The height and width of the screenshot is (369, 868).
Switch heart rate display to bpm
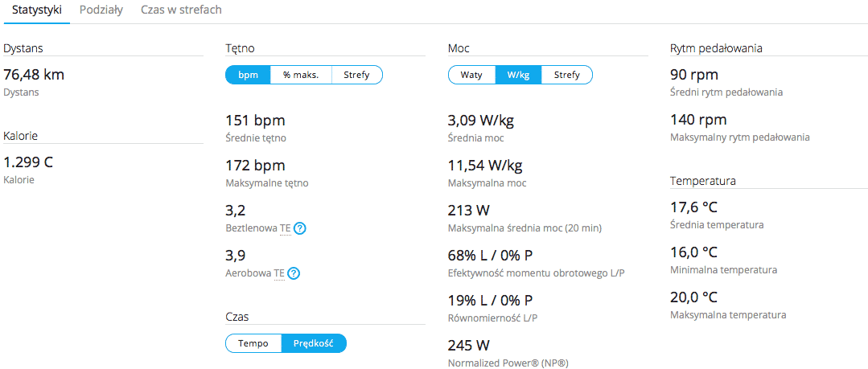[x=248, y=75]
